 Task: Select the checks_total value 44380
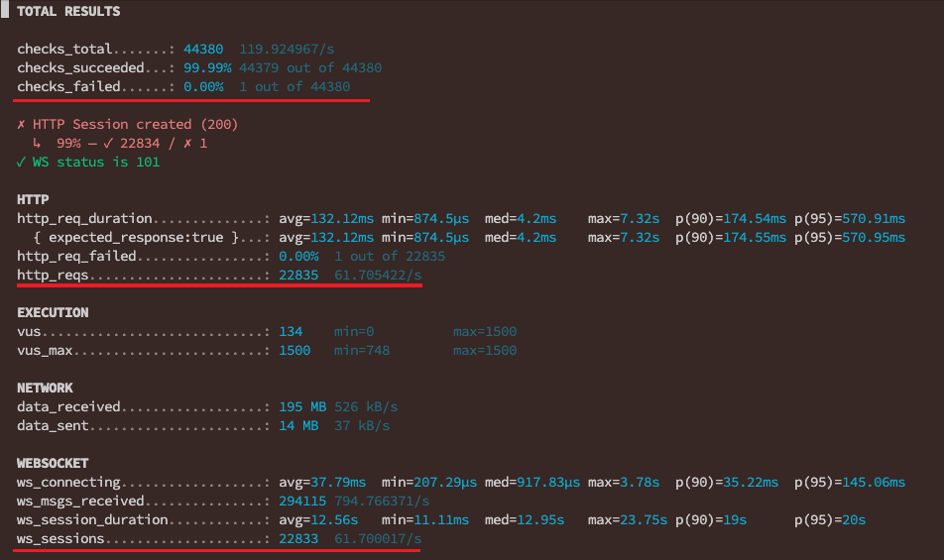point(203,50)
